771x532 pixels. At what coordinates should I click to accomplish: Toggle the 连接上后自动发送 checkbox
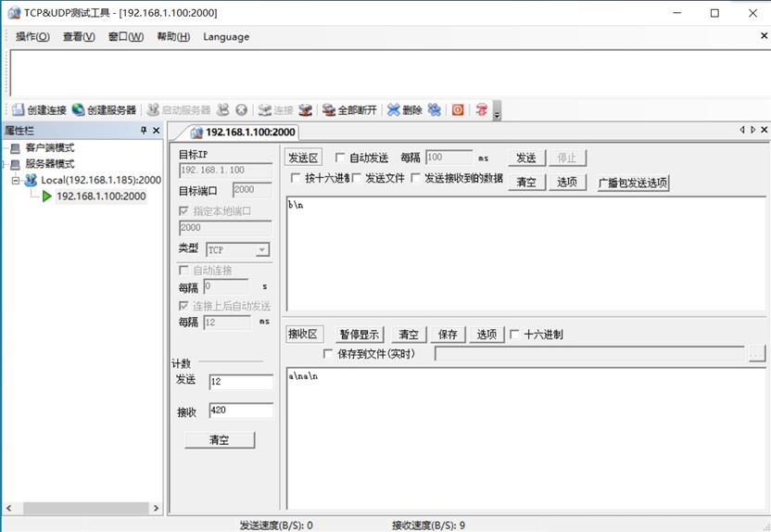[x=183, y=306]
